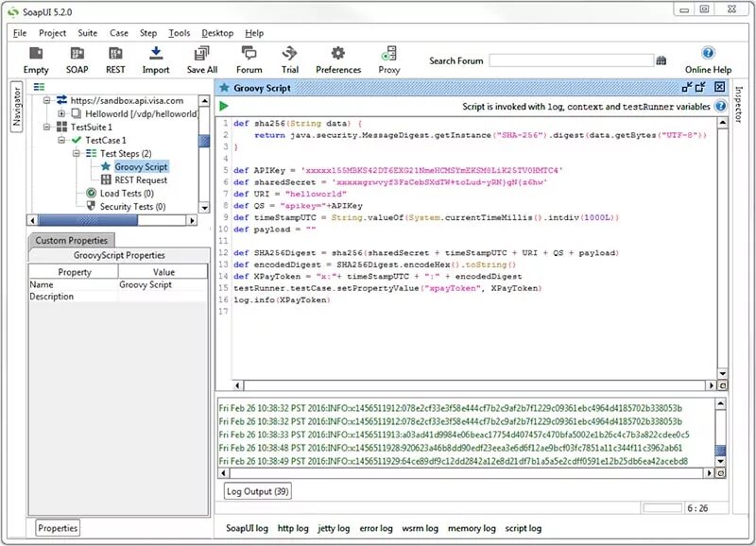Close the Groovy Script editor panel

[x=719, y=87]
